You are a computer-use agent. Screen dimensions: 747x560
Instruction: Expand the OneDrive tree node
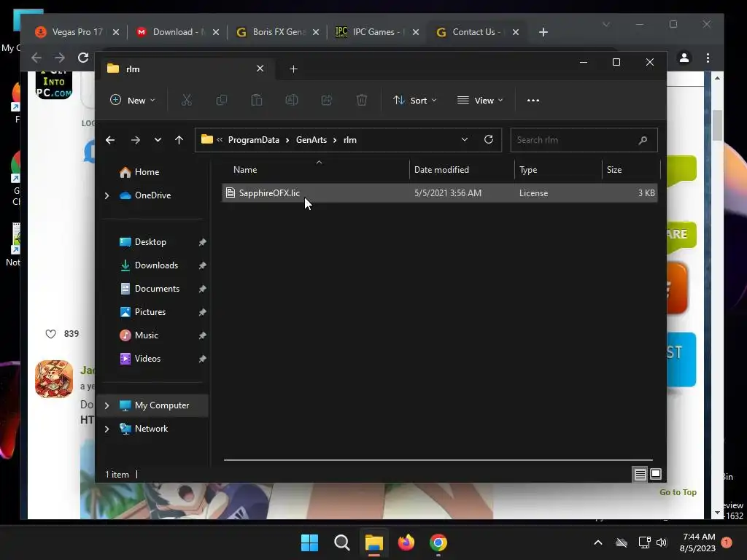click(107, 195)
